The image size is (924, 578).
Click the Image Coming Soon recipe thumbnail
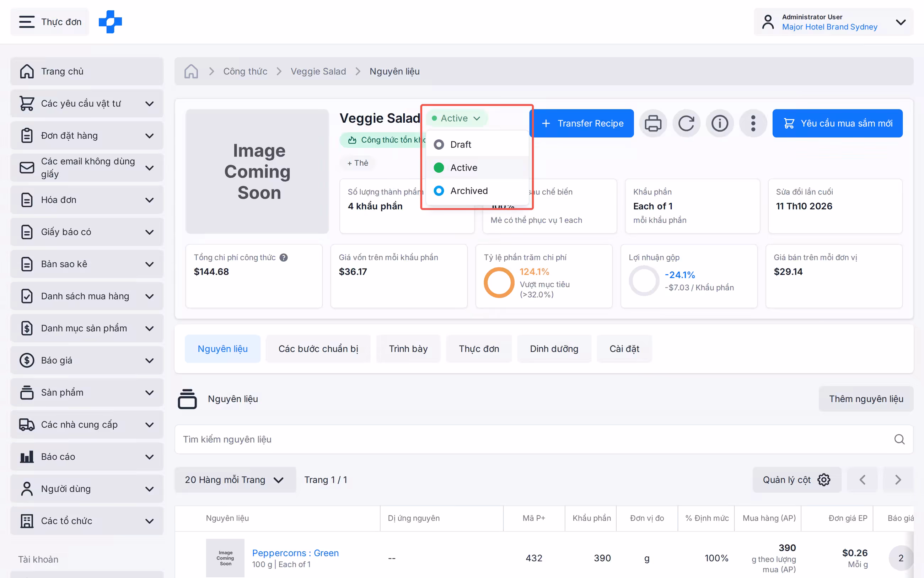(x=257, y=172)
